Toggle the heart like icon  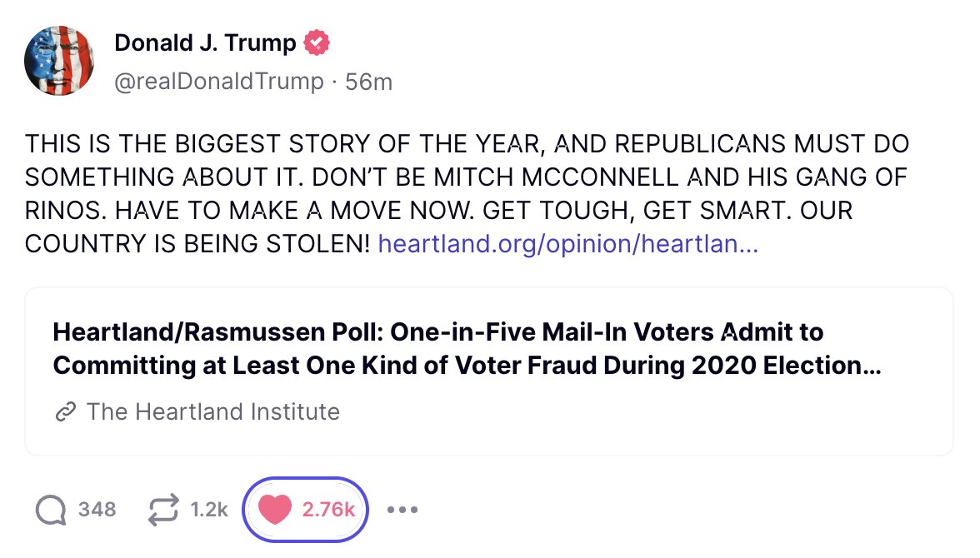(x=274, y=510)
